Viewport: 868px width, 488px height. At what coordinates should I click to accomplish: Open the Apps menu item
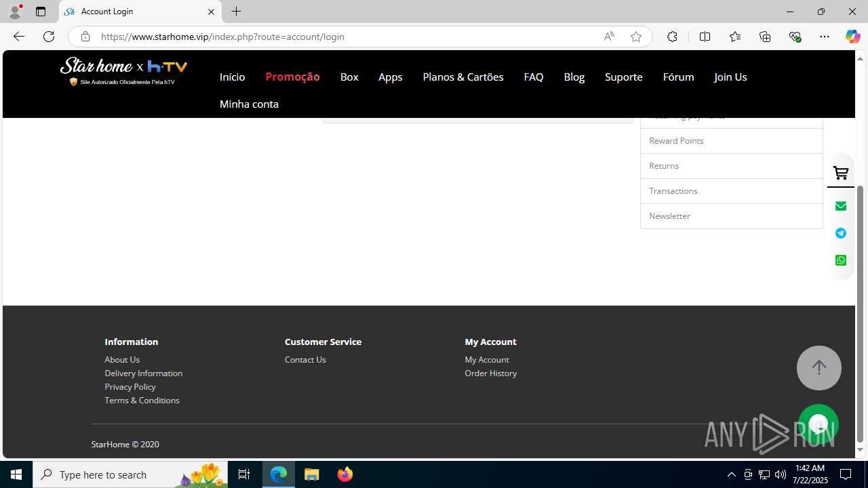tap(391, 77)
